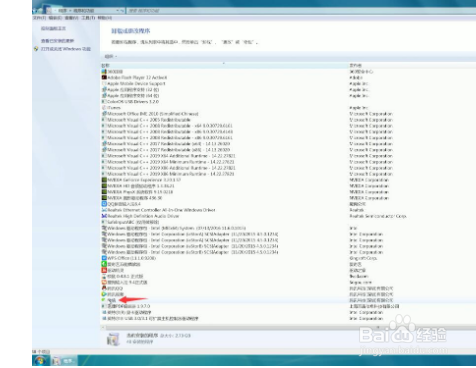Viewport: 476px width, 368px height.
Task: Click the Apple Mobile Device Support icon
Action: 104,83
